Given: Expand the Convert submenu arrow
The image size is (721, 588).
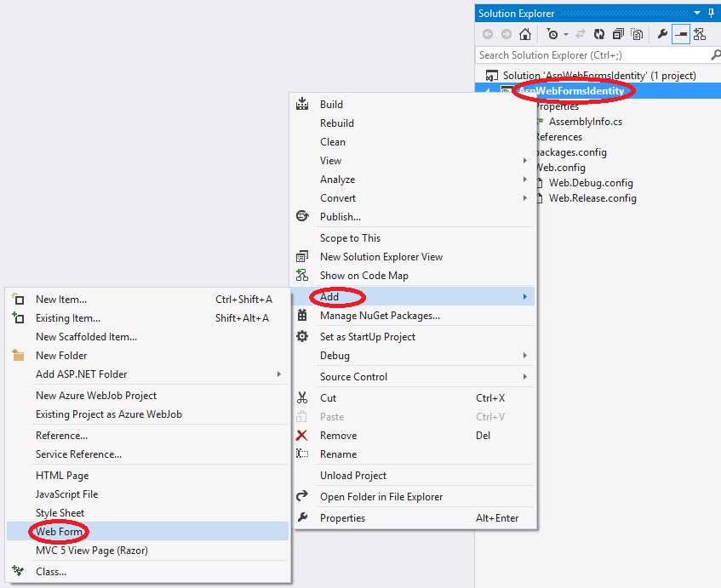Looking at the screenshot, I should [525, 198].
